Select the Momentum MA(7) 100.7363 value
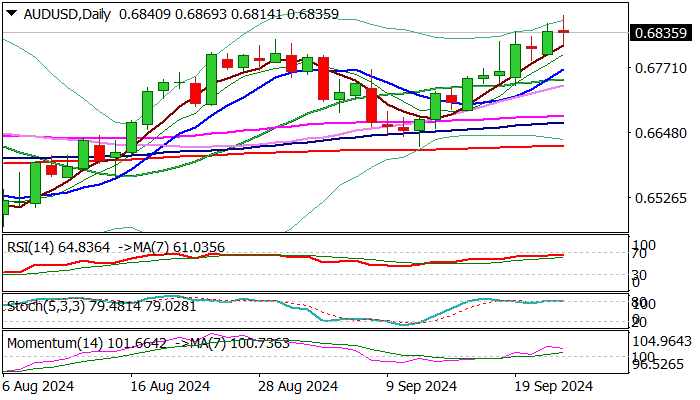The width and height of the screenshot is (700, 400). pos(232,343)
